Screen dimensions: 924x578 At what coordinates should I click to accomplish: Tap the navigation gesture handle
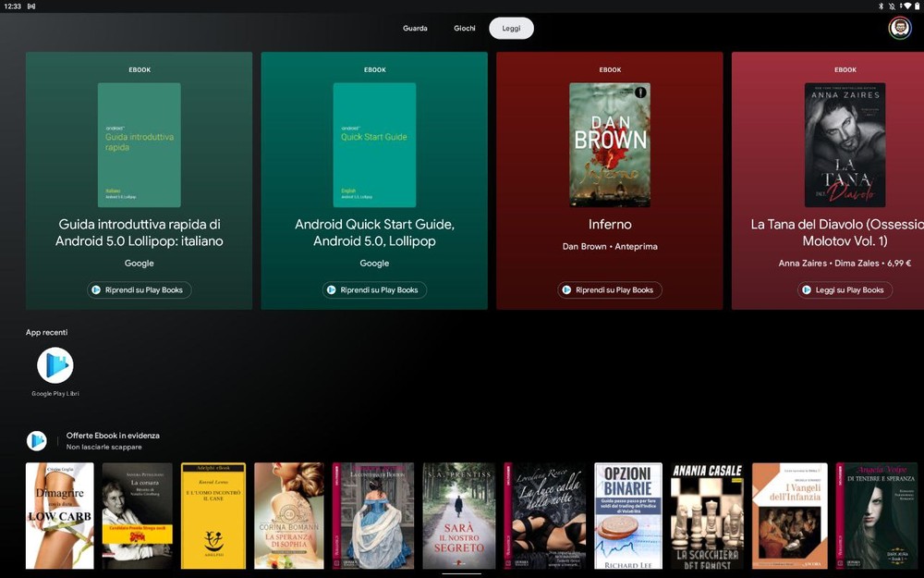pyautogui.click(x=461, y=573)
